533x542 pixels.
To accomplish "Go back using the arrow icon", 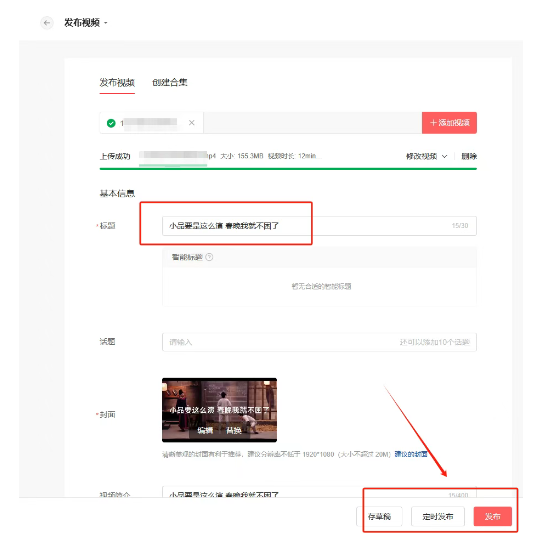I will click(47, 23).
